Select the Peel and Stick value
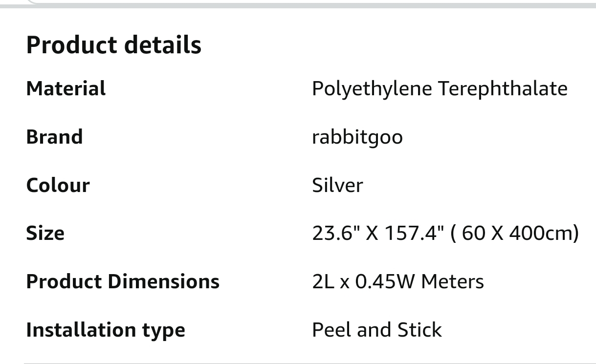 tap(377, 329)
